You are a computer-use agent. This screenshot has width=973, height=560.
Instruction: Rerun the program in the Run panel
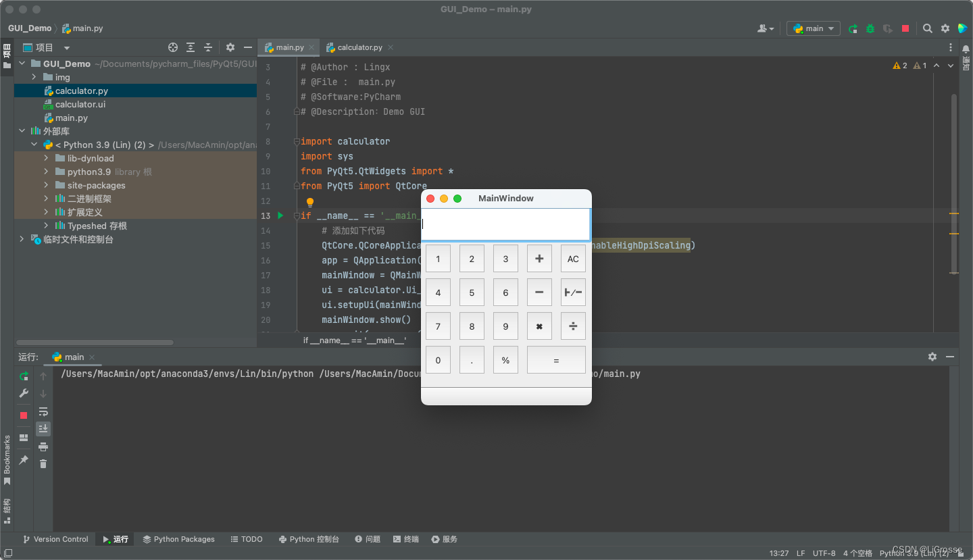tap(24, 376)
